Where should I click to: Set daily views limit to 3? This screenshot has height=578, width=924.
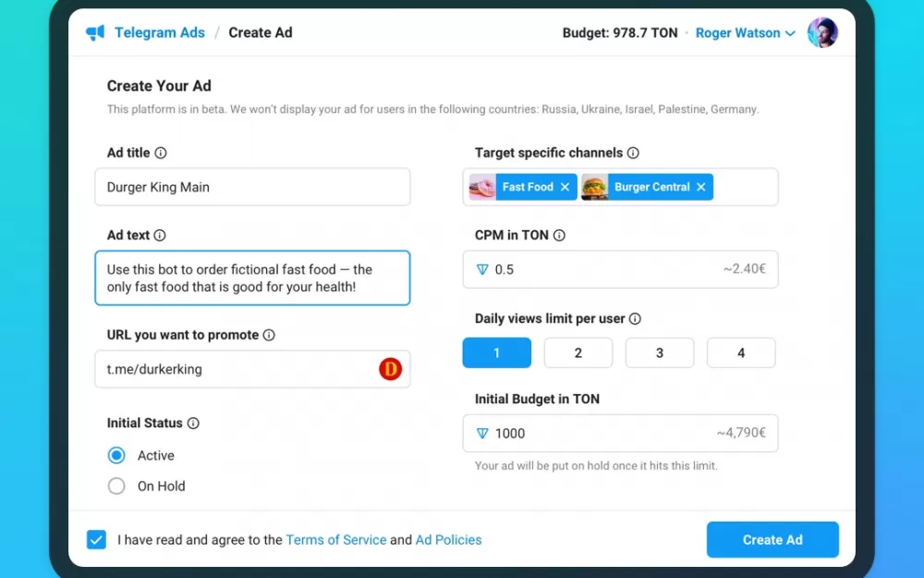point(660,353)
